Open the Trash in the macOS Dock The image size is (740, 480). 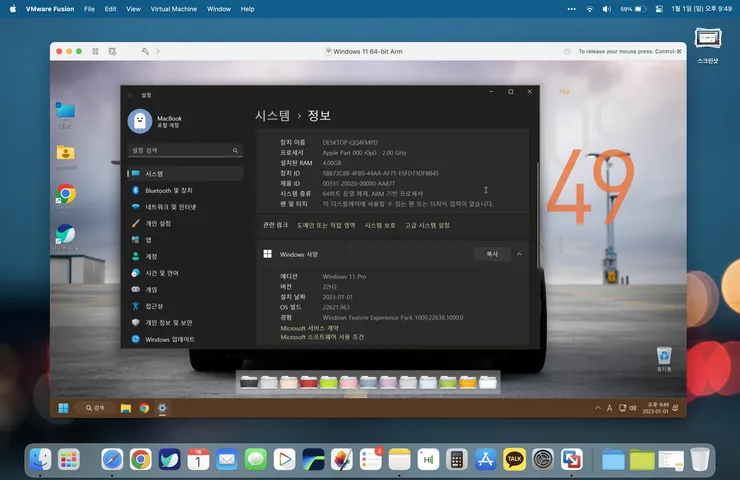699,459
